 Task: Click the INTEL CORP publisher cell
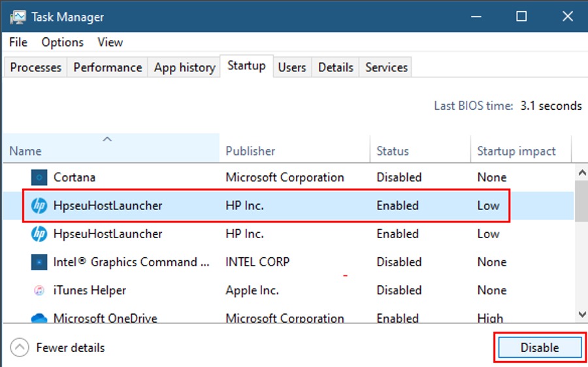[x=257, y=262]
